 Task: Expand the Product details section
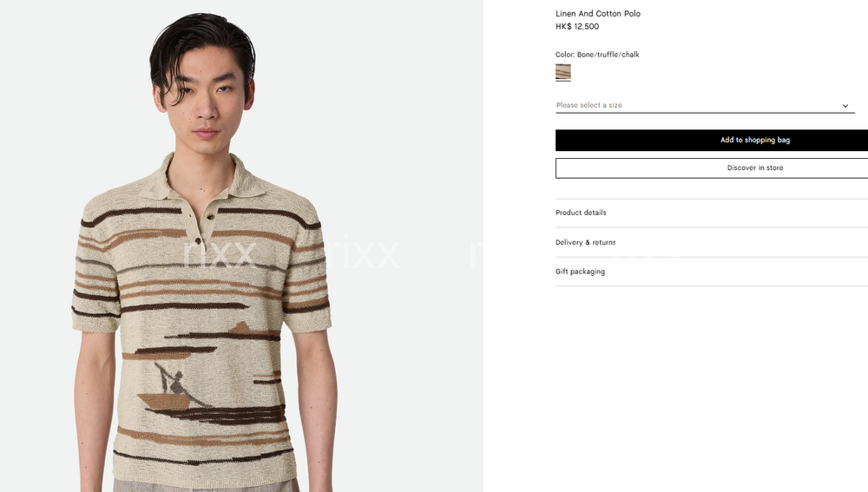[x=712, y=213]
